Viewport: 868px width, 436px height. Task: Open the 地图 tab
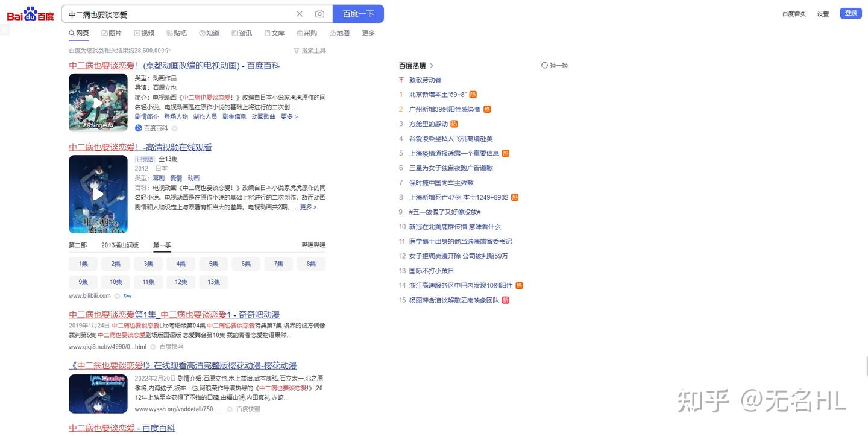(x=339, y=33)
